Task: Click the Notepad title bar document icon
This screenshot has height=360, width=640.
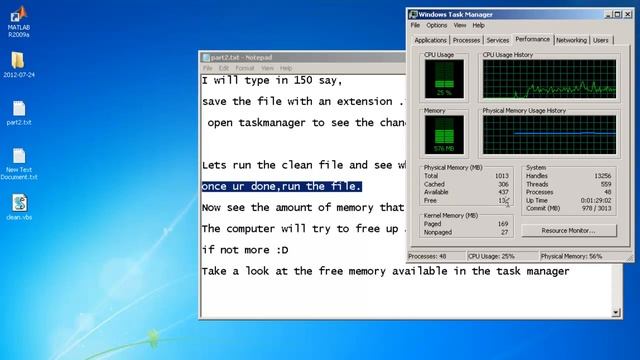Action: [206, 58]
